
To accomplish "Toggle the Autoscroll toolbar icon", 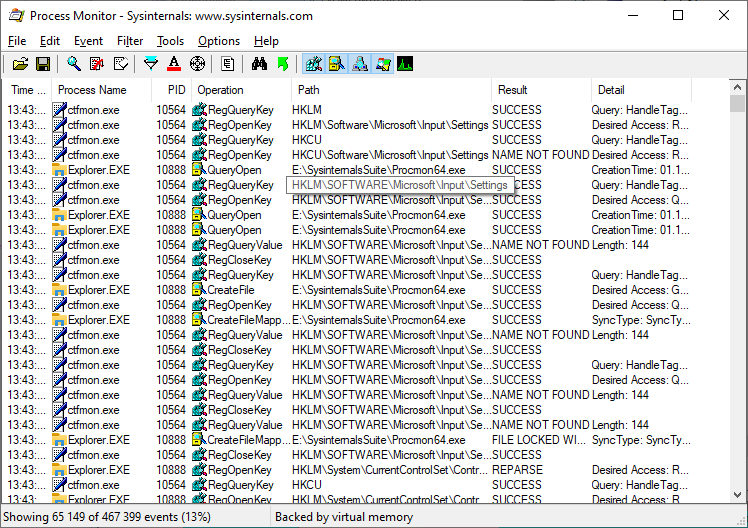I will tap(97, 64).
